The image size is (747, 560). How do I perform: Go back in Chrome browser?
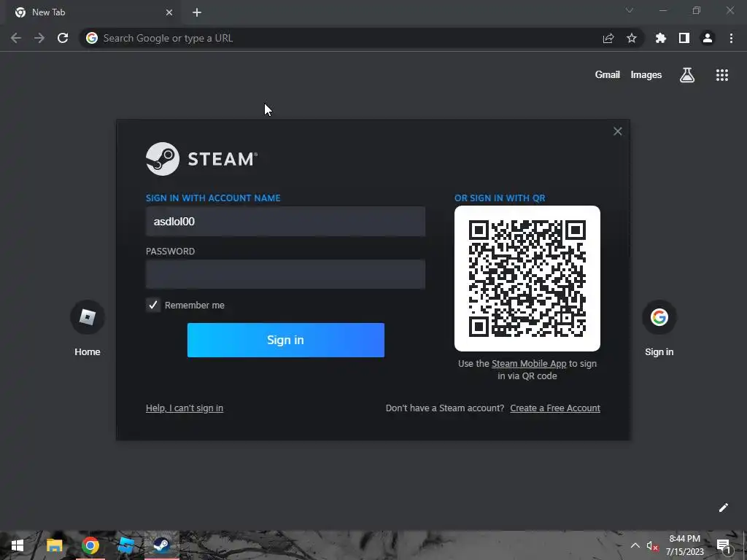point(16,38)
